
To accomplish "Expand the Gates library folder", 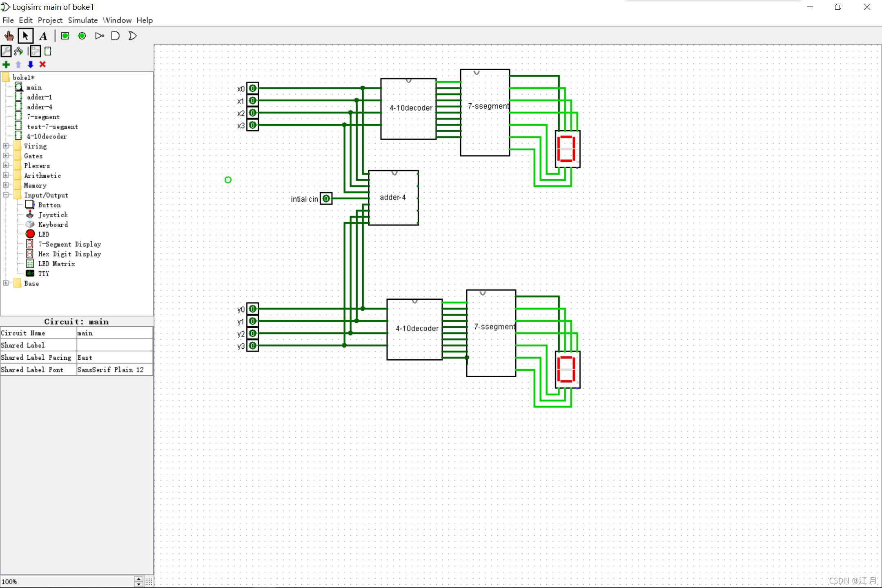I will [6, 156].
